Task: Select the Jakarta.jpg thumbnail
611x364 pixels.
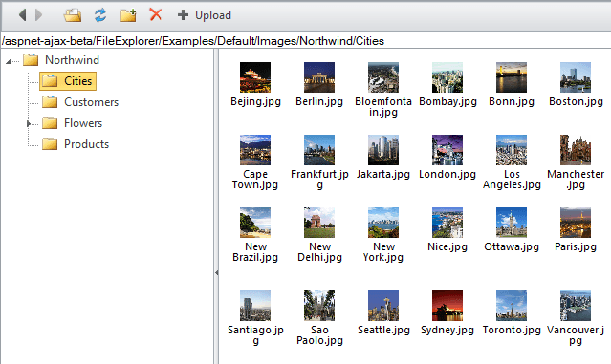Action: coord(383,150)
